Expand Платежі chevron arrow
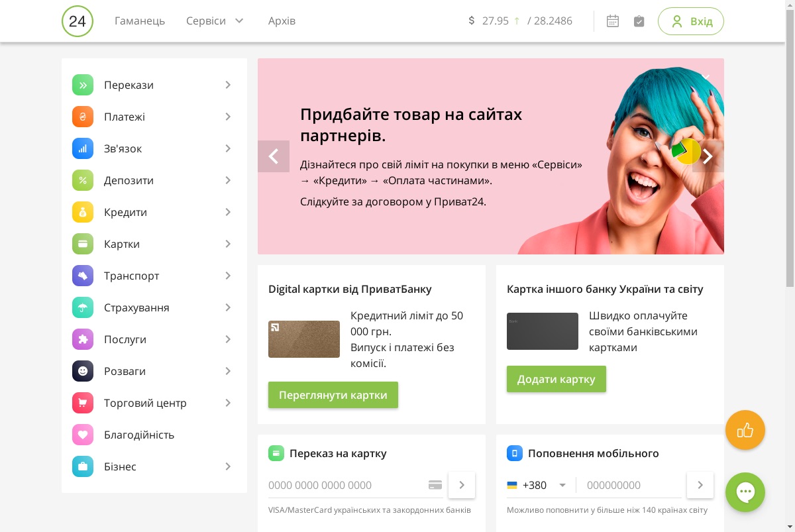 (228, 117)
